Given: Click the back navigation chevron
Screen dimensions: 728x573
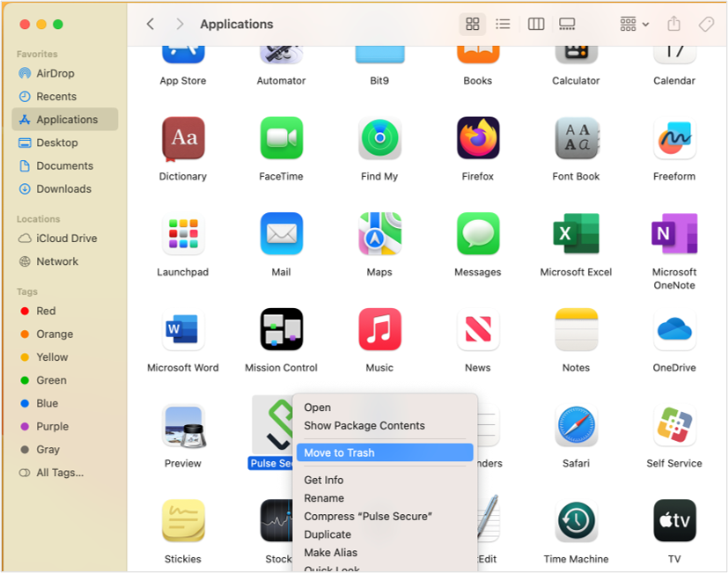Looking at the screenshot, I should pos(150,24).
